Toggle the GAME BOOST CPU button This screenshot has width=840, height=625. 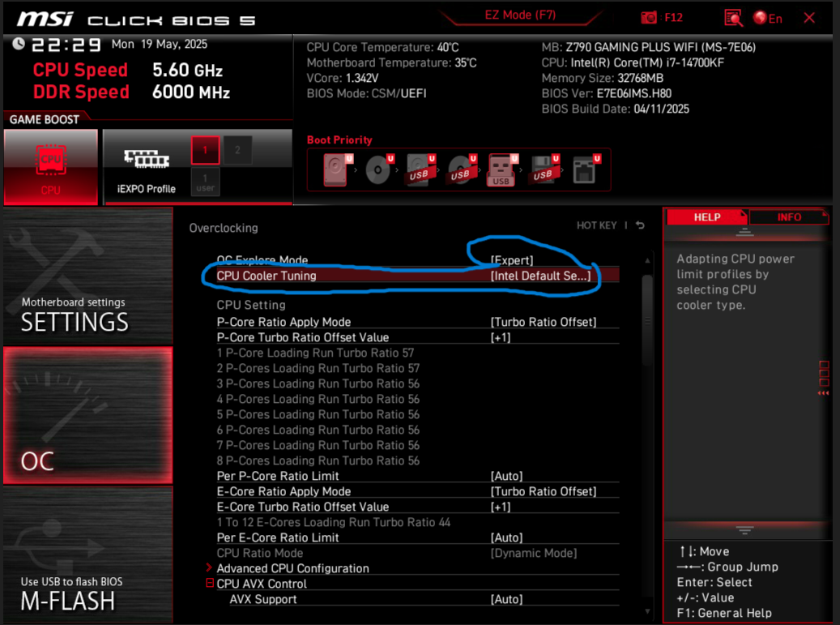51,167
